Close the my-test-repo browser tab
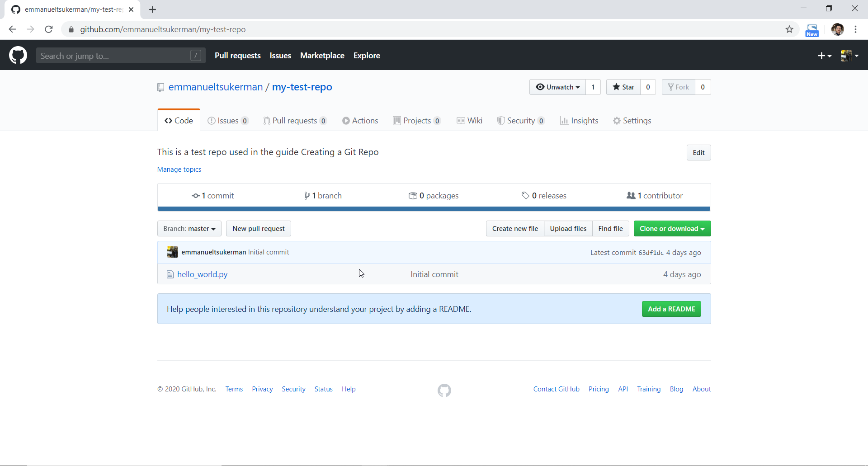Screen dimensions: 868x466 coord(131,9)
